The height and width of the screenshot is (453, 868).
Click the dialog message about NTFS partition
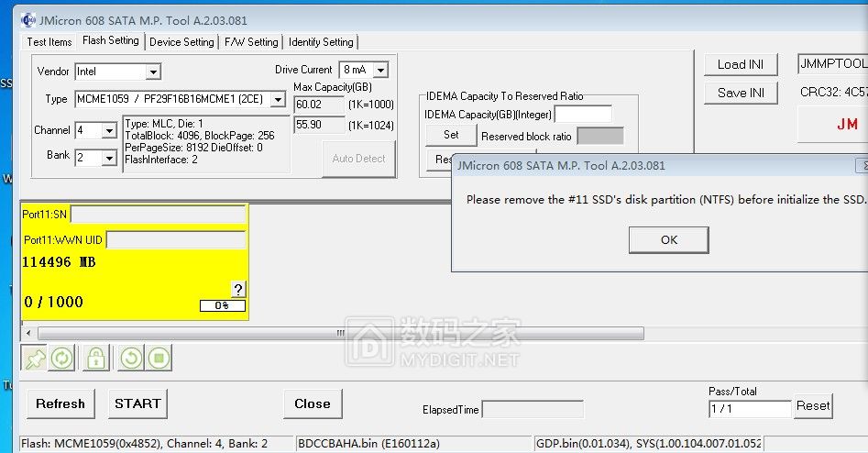665,199
